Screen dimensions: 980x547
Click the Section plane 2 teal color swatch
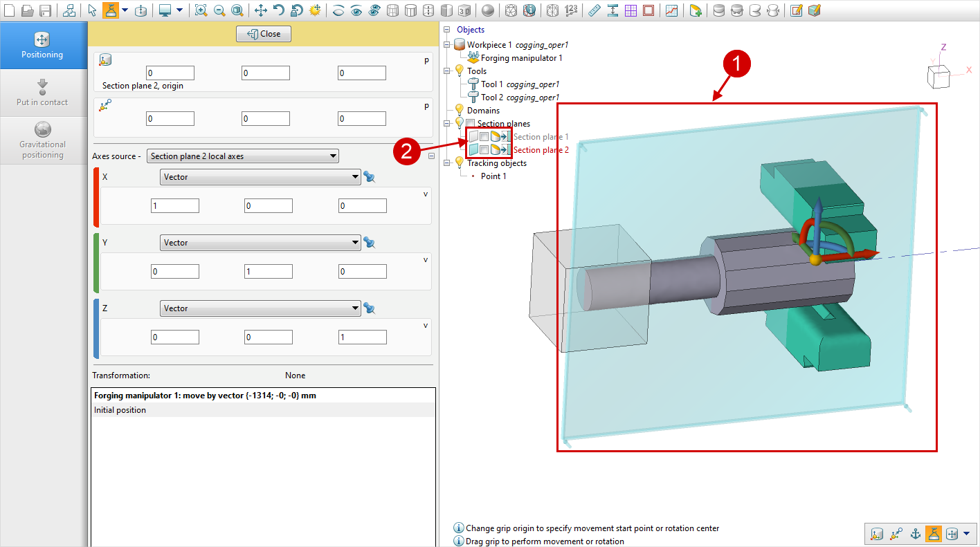pyautogui.click(x=473, y=150)
